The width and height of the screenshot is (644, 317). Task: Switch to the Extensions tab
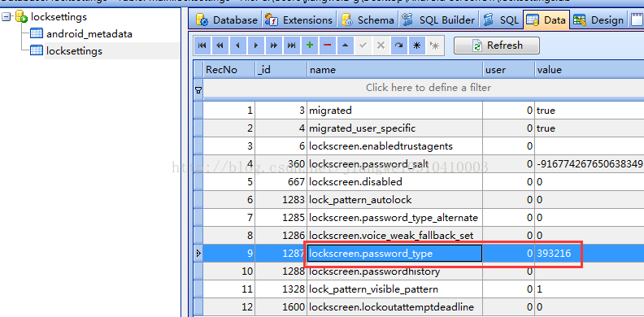click(x=298, y=20)
